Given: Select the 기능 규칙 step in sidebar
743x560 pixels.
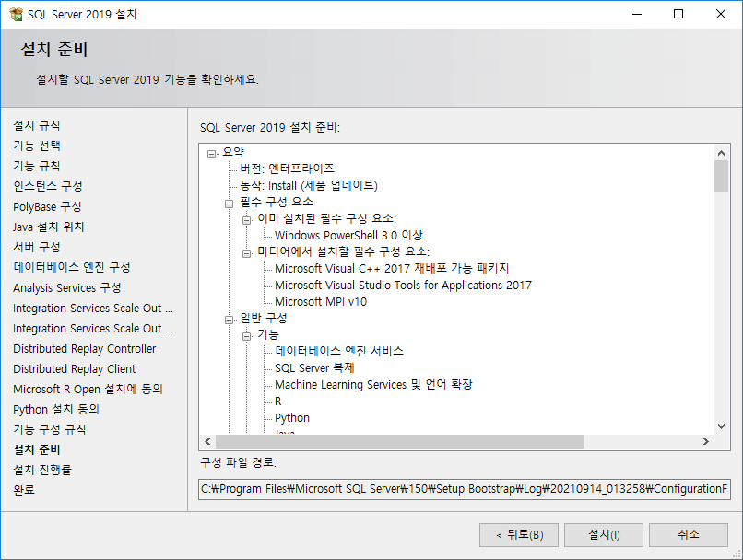Looking at the screenshot, I should (37, 166).
